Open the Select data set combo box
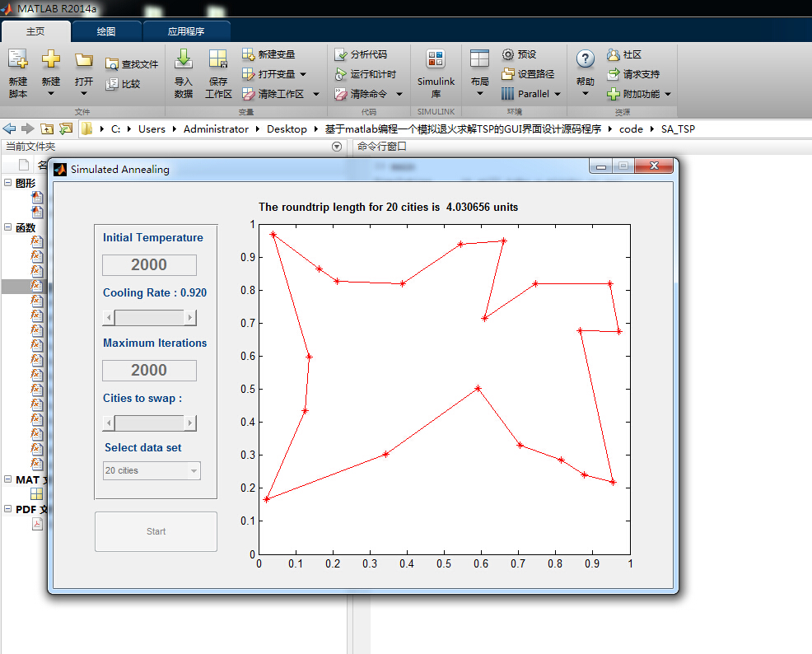Image resolution: width=812 pixels, height=654 pixels. click(152, 470)
